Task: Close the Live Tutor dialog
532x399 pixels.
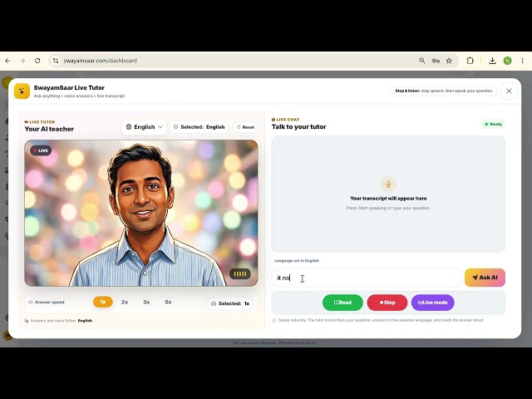Action: point(509,91)
